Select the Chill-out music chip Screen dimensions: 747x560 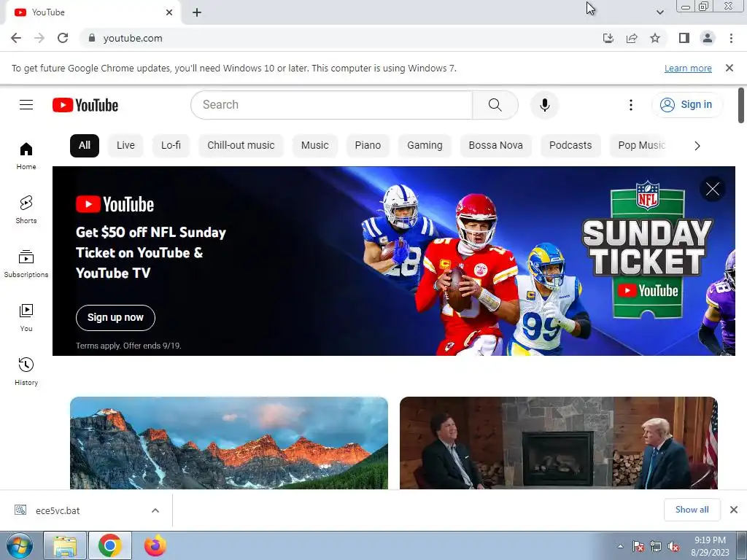241,146
